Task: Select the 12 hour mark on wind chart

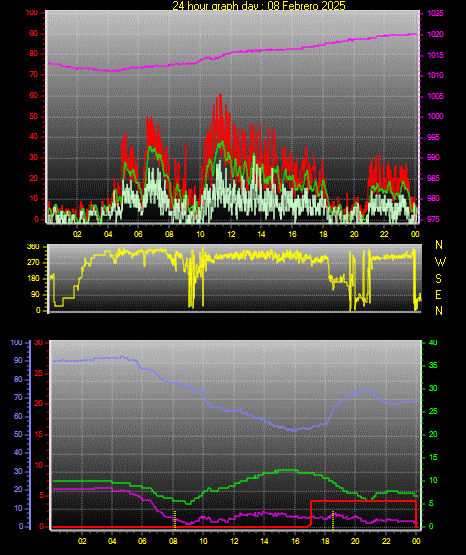Action: point(231,234)
